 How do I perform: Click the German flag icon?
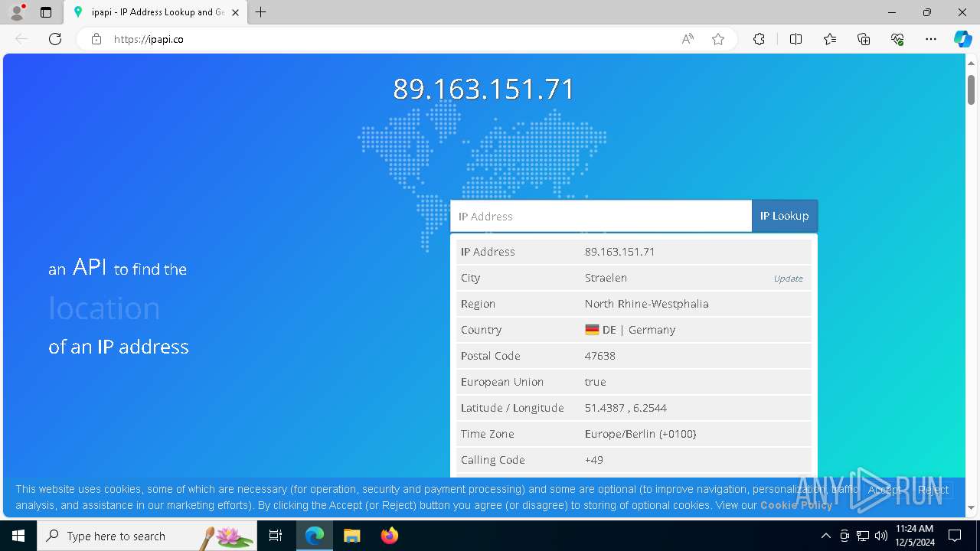point(592,330)
